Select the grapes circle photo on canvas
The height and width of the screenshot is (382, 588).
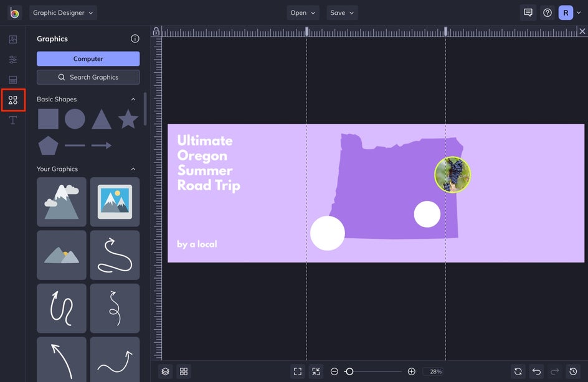click(452, 175)
